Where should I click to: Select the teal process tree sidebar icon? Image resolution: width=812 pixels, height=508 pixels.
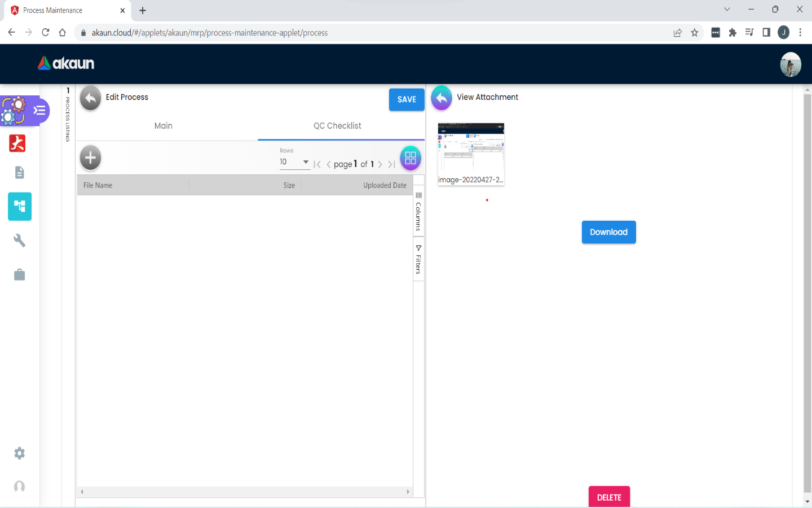tap(20, 207)
